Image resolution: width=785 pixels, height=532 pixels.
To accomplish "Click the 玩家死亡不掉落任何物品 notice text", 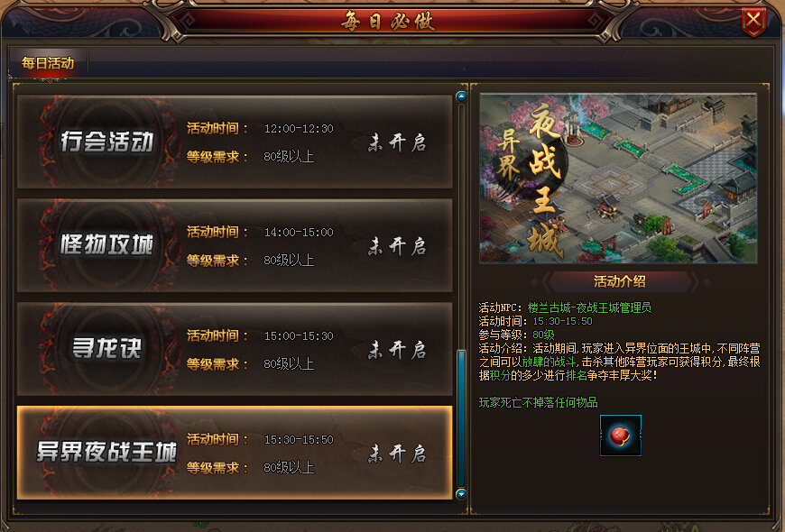I will 538,402.
